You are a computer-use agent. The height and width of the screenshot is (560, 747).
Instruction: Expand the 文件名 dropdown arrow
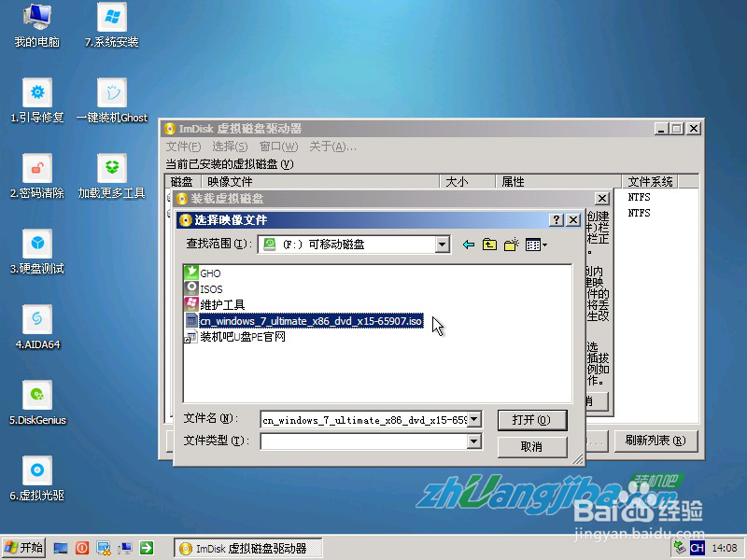pos(474,419)
